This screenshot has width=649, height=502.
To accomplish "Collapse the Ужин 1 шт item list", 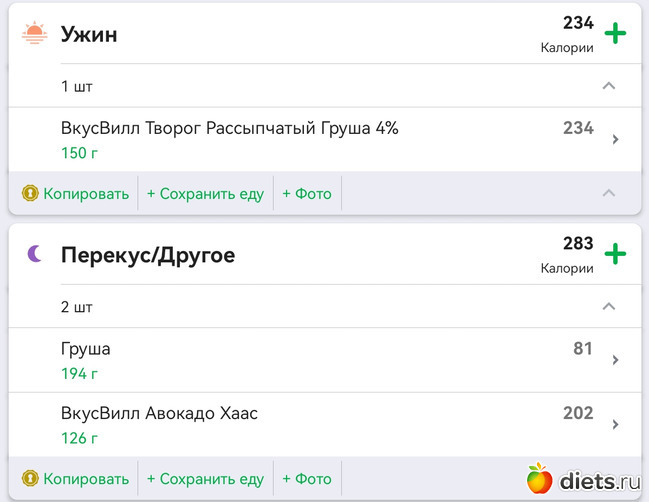I will pyautogui.click(x=608, y=86).
